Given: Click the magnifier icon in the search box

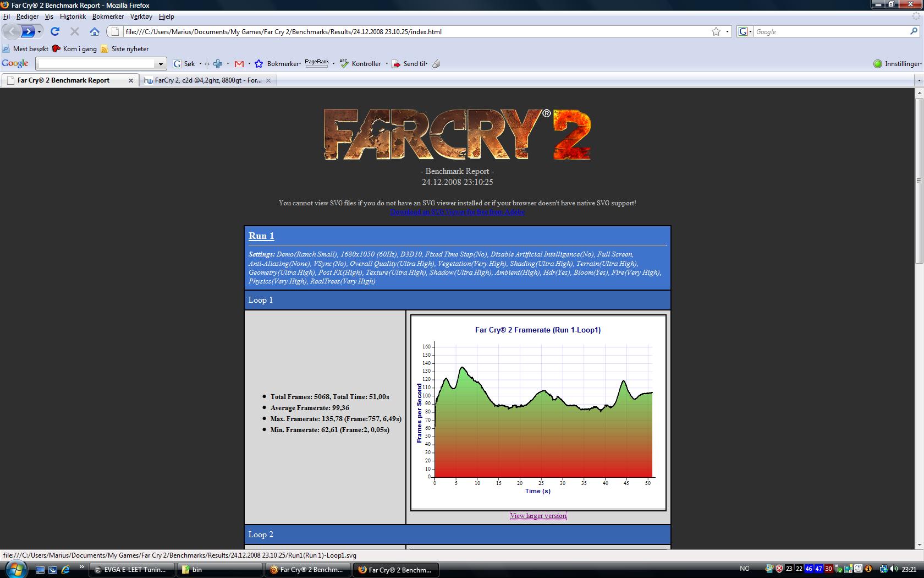Looking at the screenshot, I should click(914, 31).
